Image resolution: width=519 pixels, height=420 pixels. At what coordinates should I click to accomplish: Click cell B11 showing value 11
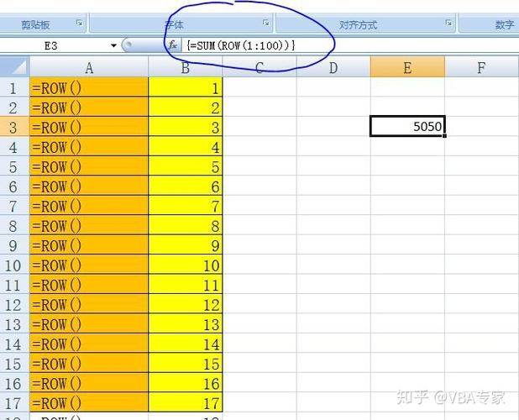186,284
